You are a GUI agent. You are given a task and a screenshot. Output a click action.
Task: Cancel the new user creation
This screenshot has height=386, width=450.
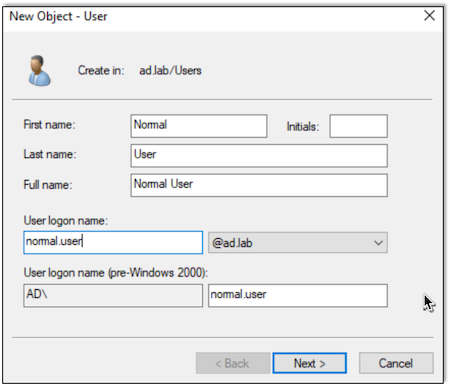(x=396, y=363)
